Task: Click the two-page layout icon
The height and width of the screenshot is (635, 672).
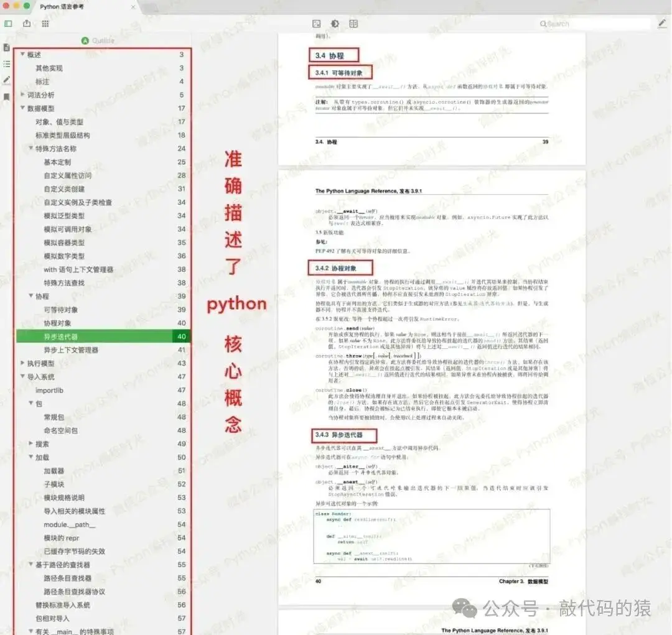Action: [x=353, y=24]
